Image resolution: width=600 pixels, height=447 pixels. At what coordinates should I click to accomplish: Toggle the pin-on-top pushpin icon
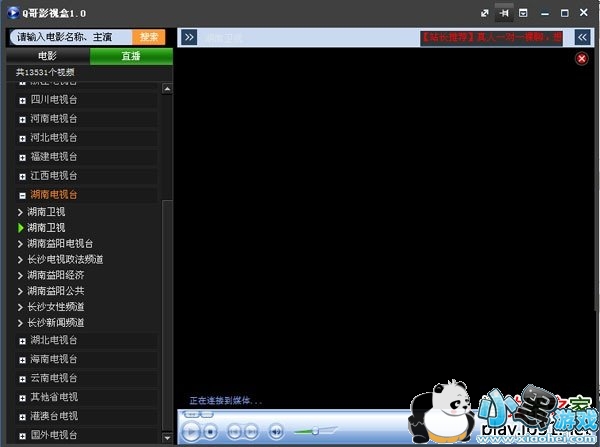click(504, 13)
